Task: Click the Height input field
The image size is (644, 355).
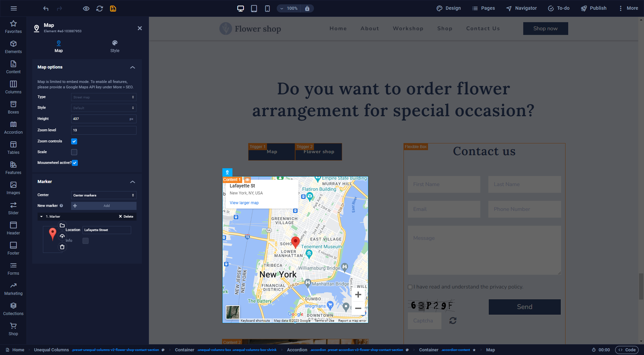Action: 104,119
